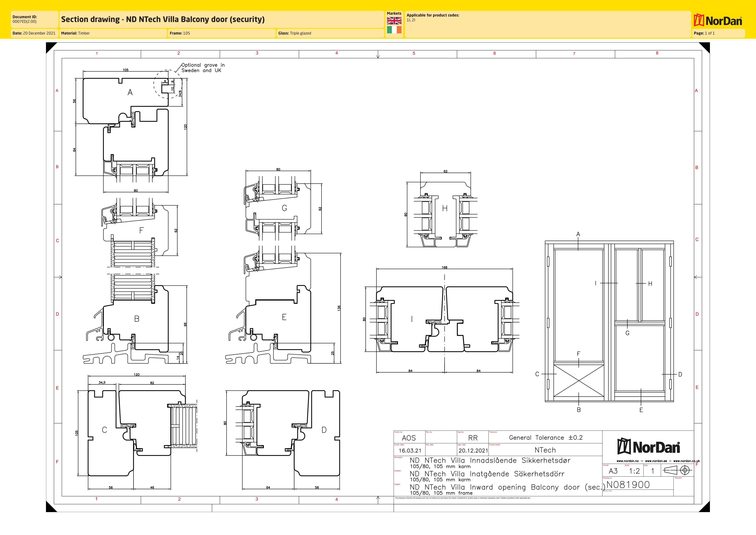756x535 pixels.
Task: Click the 136 dimension beside section E
Action: click(339, 308)
